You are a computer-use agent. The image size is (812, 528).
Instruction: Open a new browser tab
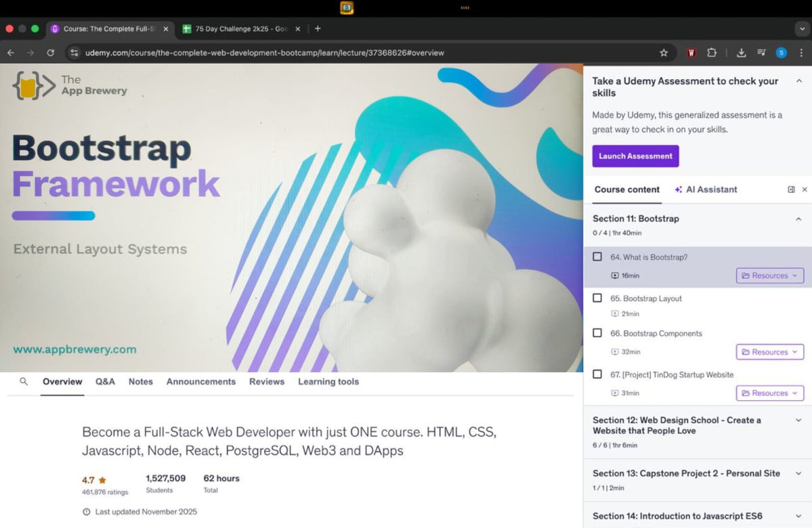(318, 28)
